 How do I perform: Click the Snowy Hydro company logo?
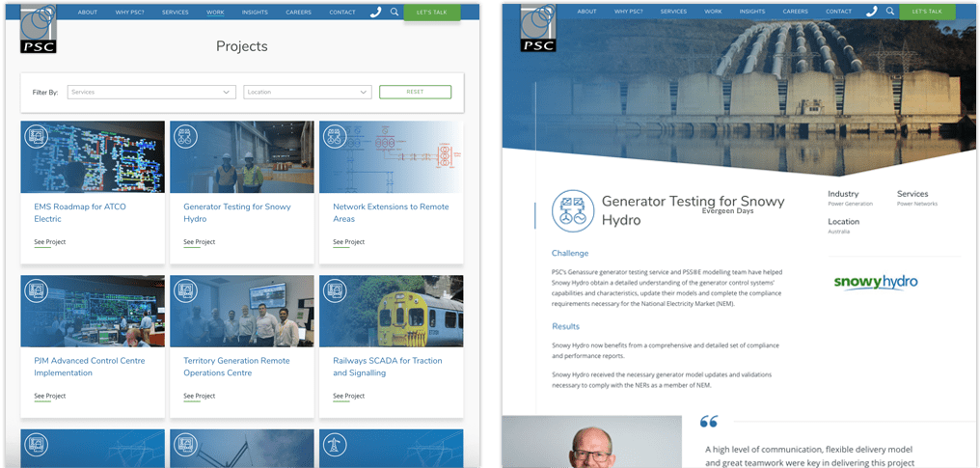click(x=875, y=283)
